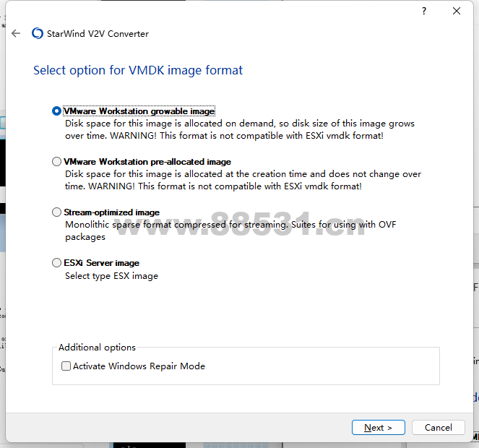Go back using the arrow icon
Viewport: 479px width, 448px height.
(16, 33)
